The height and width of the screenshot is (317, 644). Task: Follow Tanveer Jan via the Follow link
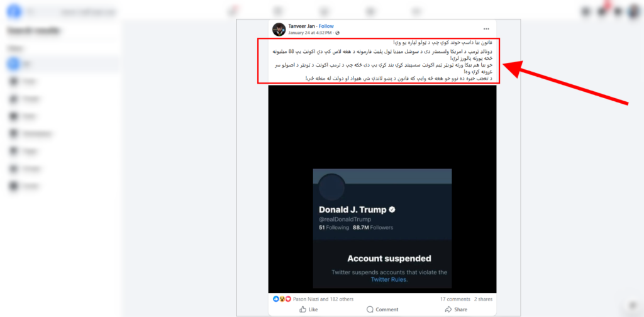(x=326, y=26)
